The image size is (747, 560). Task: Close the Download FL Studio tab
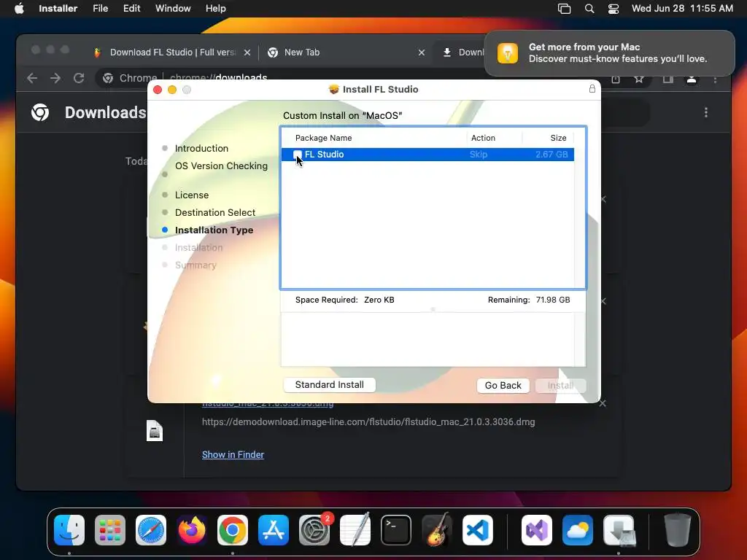click(247, 52)
